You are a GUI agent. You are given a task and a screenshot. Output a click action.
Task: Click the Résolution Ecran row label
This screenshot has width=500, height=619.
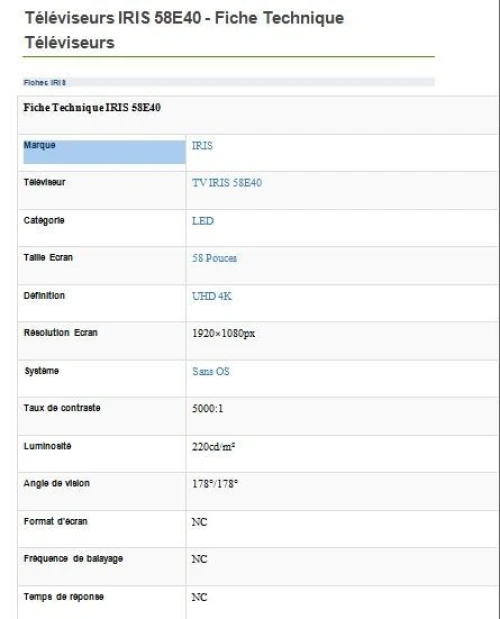[x=60, y=332]
